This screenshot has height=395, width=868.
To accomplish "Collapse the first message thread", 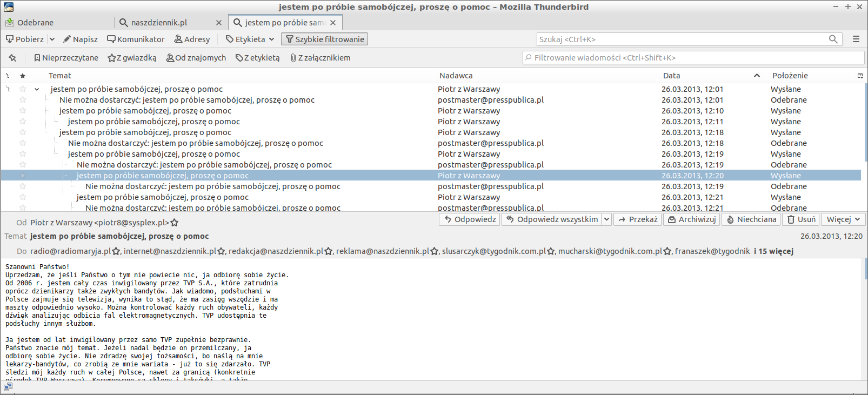I will (x=37, y=89).
